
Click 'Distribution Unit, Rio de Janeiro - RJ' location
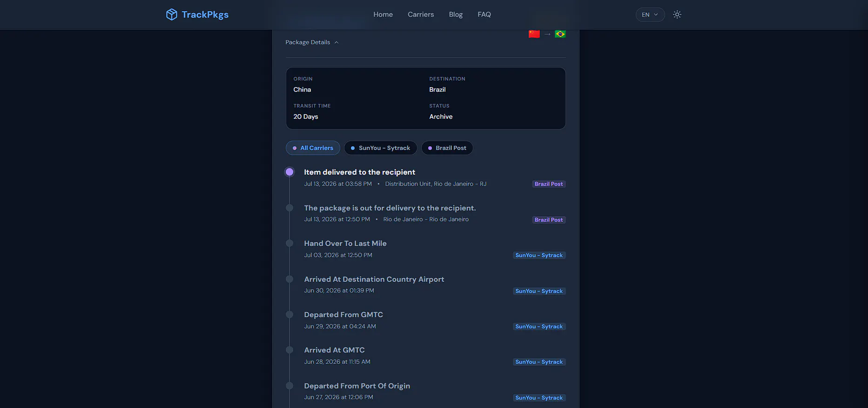click(x=436, y=184)
